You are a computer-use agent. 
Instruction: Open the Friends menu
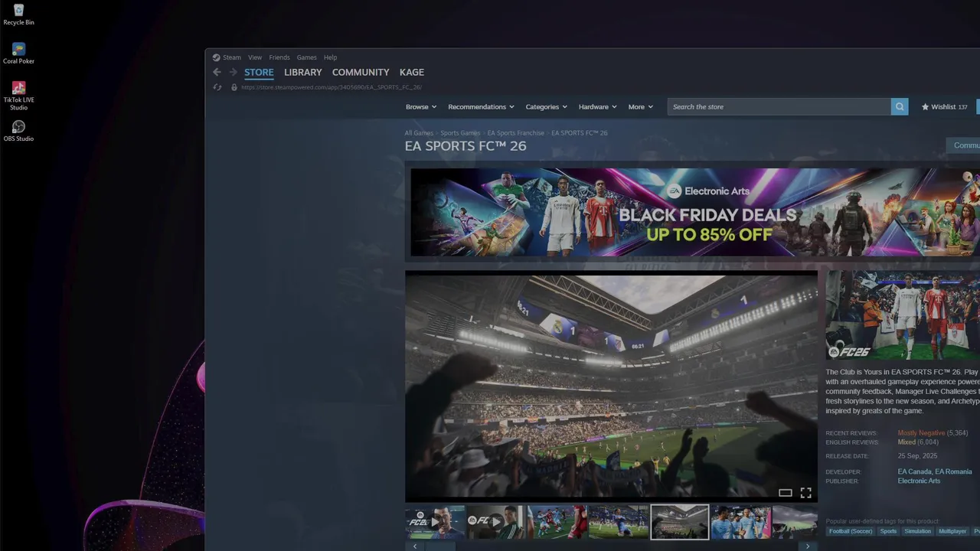tap(279, 57)
